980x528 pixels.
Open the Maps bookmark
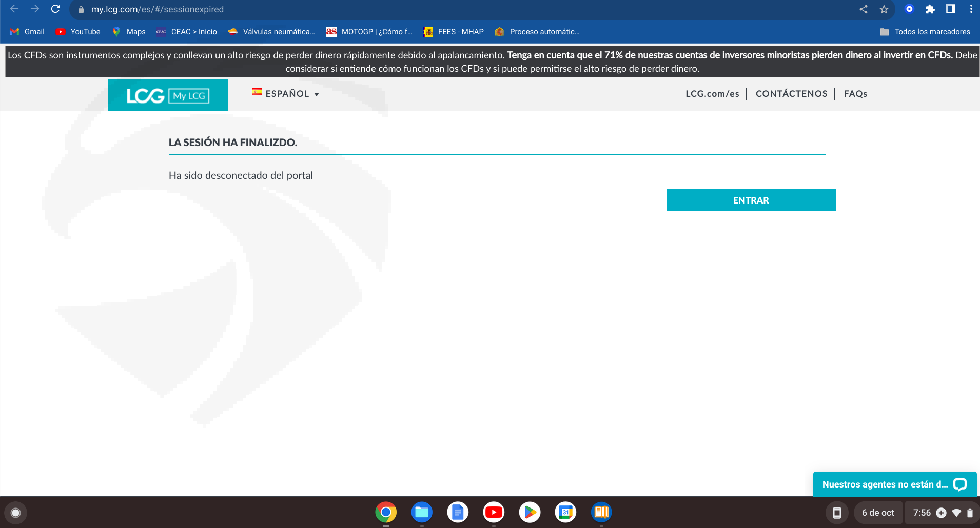pyautogui.click(x=129, y=32)
